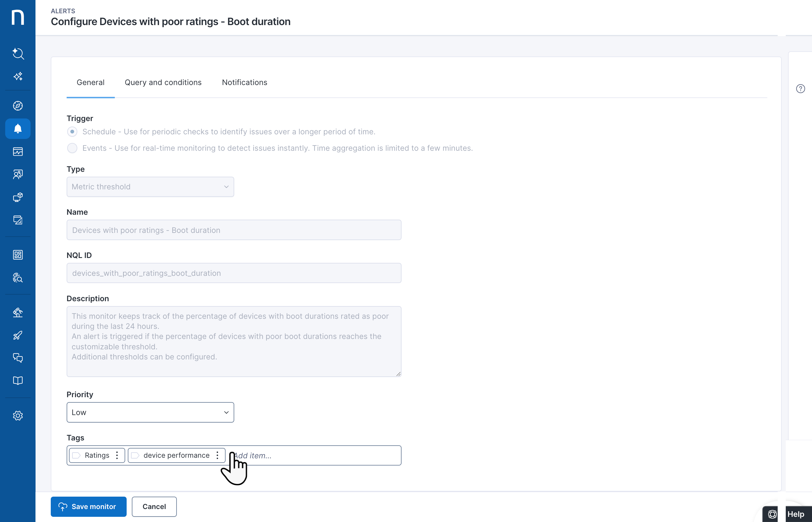Open the Ratings tag options menu
Viewport: 812px width, 522px height.
coord(117,455)
